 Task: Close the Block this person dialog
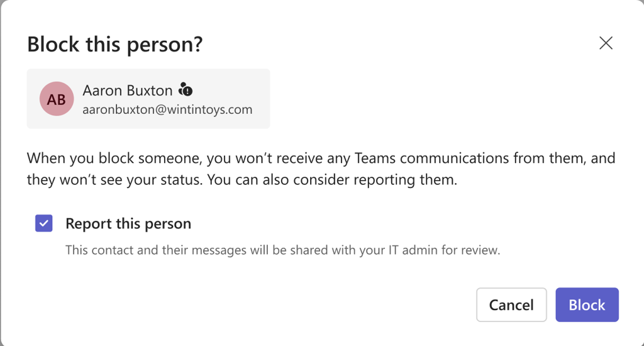pyautogui.click(x=606, y=43)
